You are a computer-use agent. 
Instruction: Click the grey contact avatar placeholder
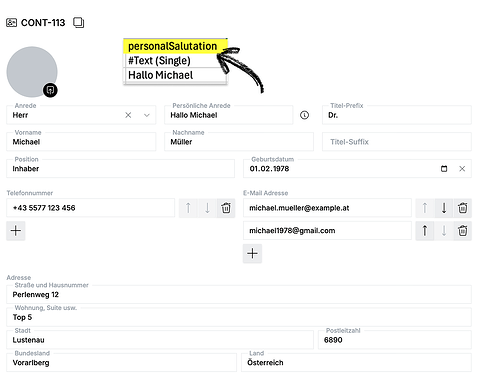point(32,72)
